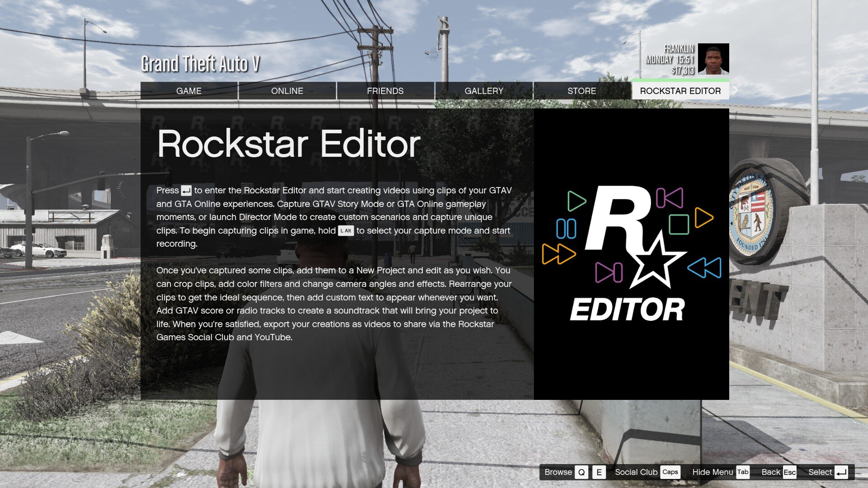868x488 pixels.
Task: Open the ONLINE tab
Action: tap(287, 91)
